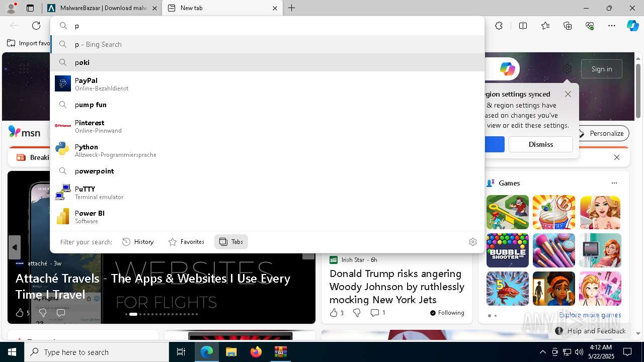The width and height of the screenshot is (644, 362).
Task: Open the Collections icon
Action: pyautogui.click(x=568, y=26)
